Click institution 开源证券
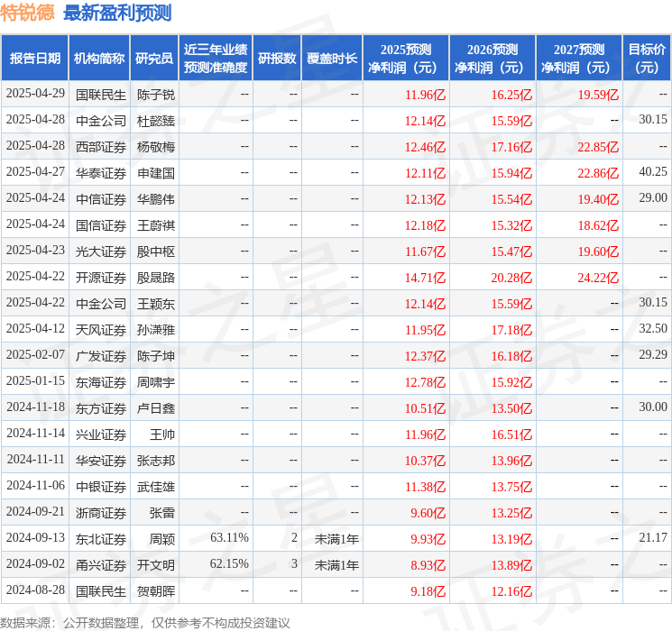This screenshot has width=672, height=631. (101, 278)
